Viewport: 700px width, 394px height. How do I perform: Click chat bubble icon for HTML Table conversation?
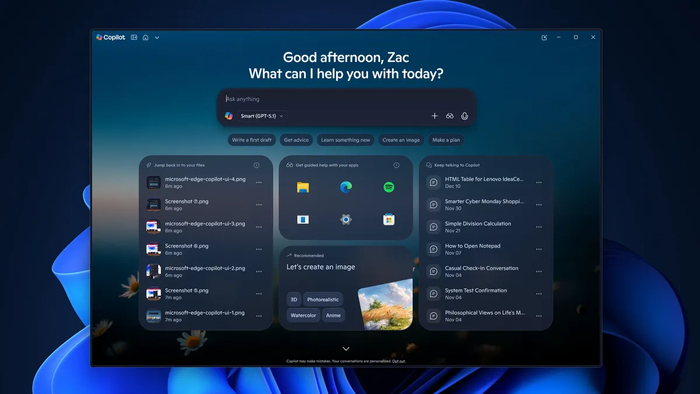pos(433,182)
